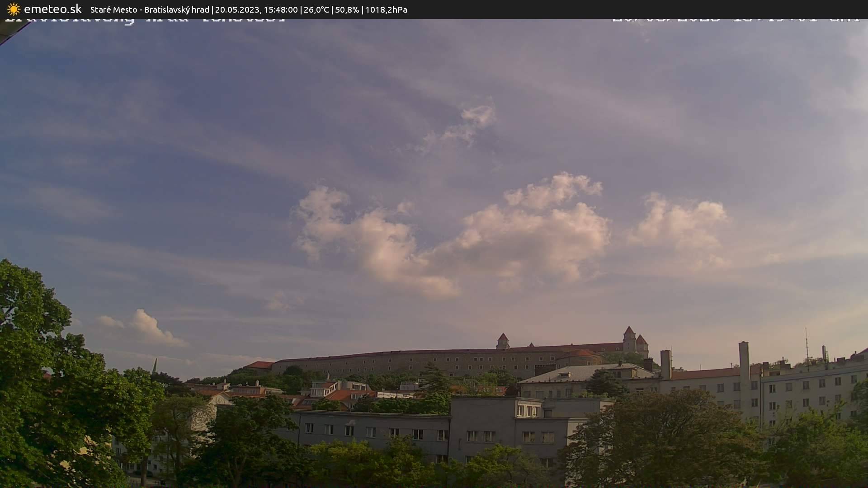Screen dimensions: 868x488
Task: Click the 1018,2hPa pressure value
Action: (386, 9)
